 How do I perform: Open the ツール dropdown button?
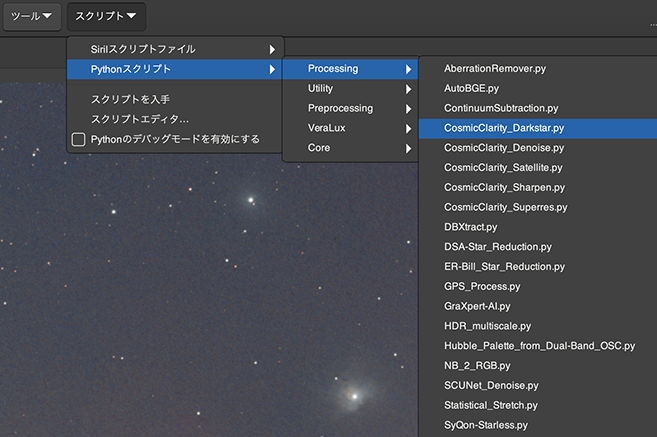pyautogui.click(x=31, y=16)
